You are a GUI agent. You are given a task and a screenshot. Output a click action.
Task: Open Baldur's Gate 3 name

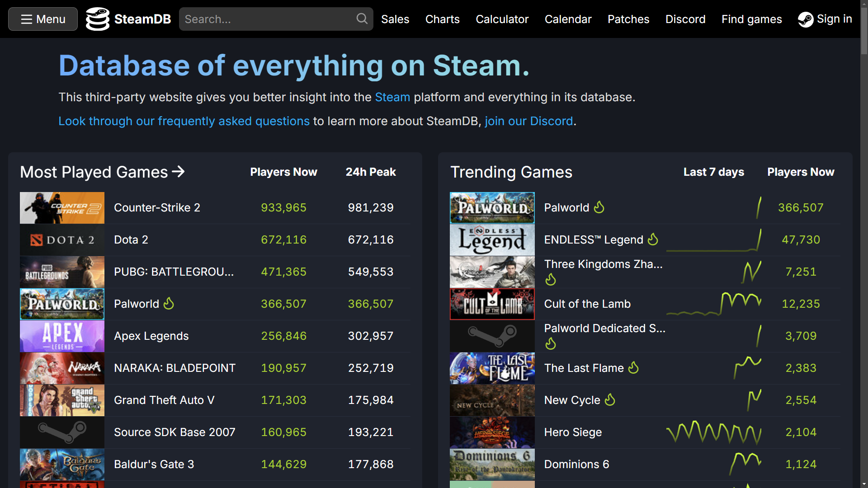pos(154,465)
